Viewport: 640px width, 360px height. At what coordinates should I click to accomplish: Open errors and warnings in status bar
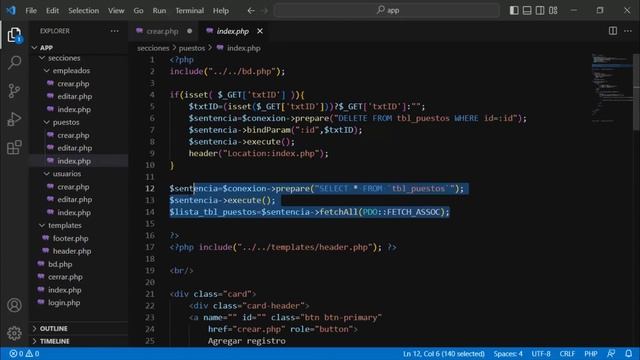tap(24, 353)
